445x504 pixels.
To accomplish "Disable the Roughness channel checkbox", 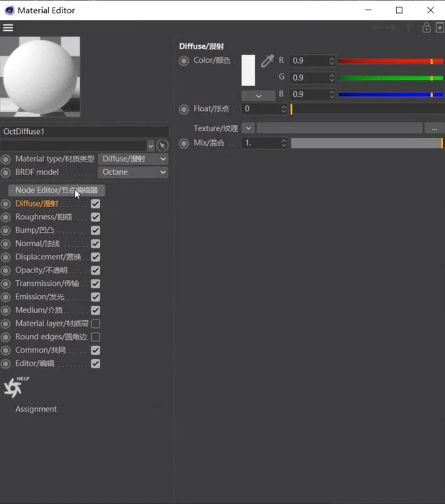I will [95, 217].
